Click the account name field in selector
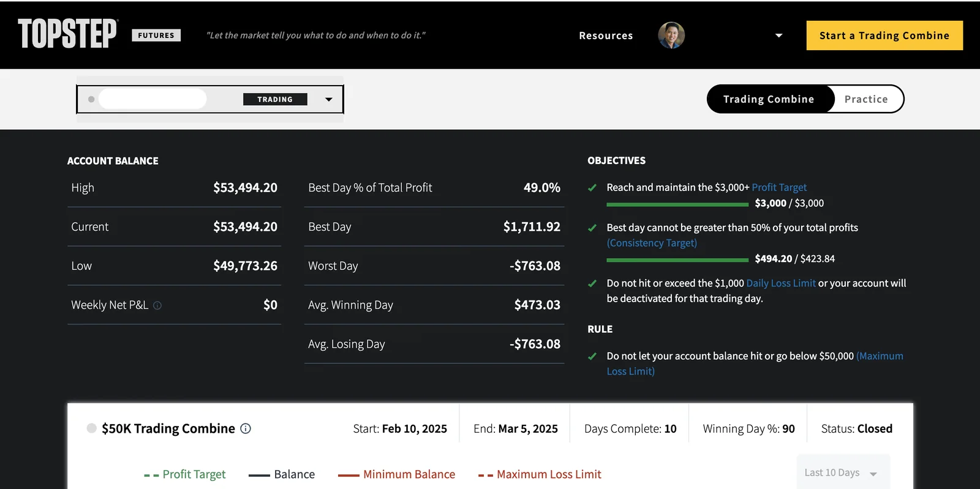This screenshot has height=489, width=980. [x=153, y=99]
